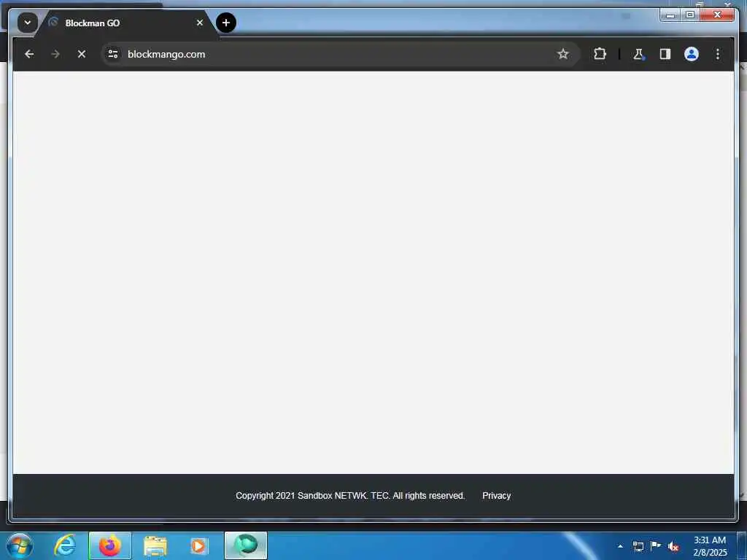Select the active browser taskbar button
The image size is (747, 560).
point(246,545)
